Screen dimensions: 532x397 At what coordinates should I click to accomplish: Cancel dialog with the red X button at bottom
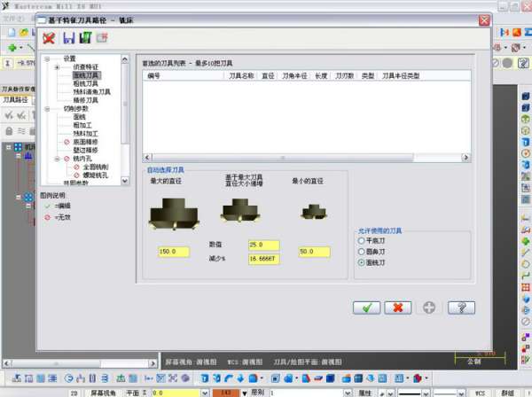pyautogui.click(x=398, y=307)
